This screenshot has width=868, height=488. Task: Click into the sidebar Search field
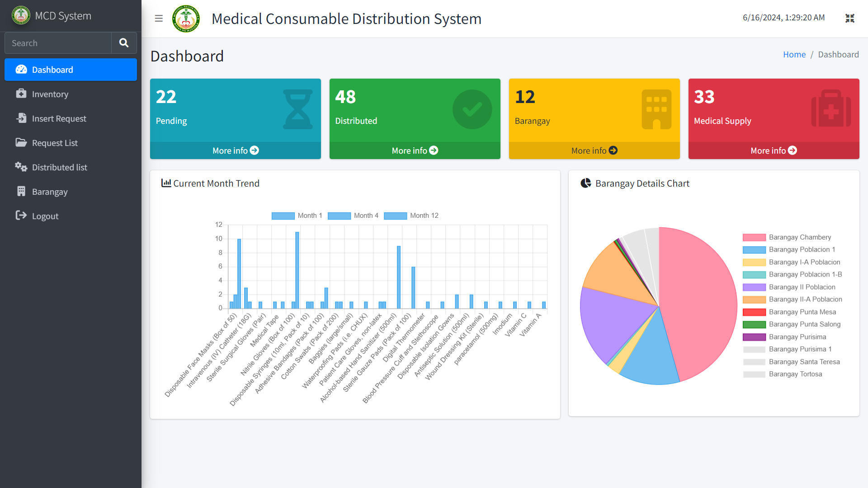tap(58, 43)
